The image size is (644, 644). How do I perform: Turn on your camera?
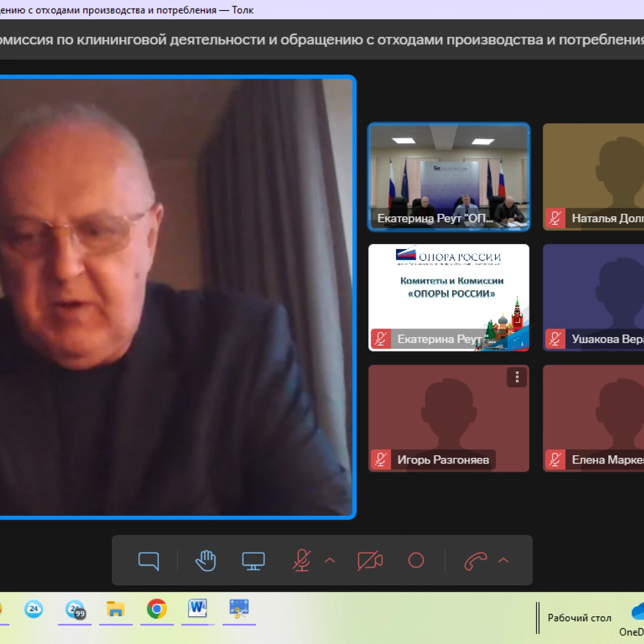370,560
